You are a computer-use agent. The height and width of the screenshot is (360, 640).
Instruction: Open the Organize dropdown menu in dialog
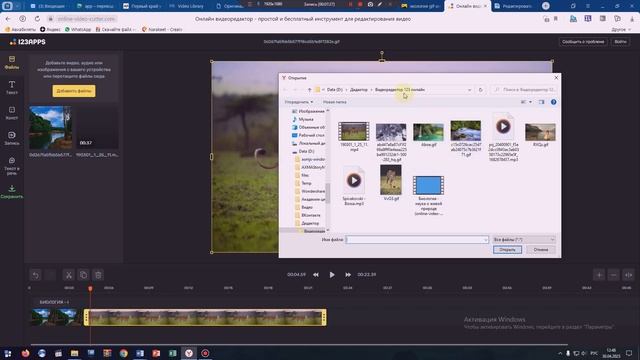click(299, 102)
